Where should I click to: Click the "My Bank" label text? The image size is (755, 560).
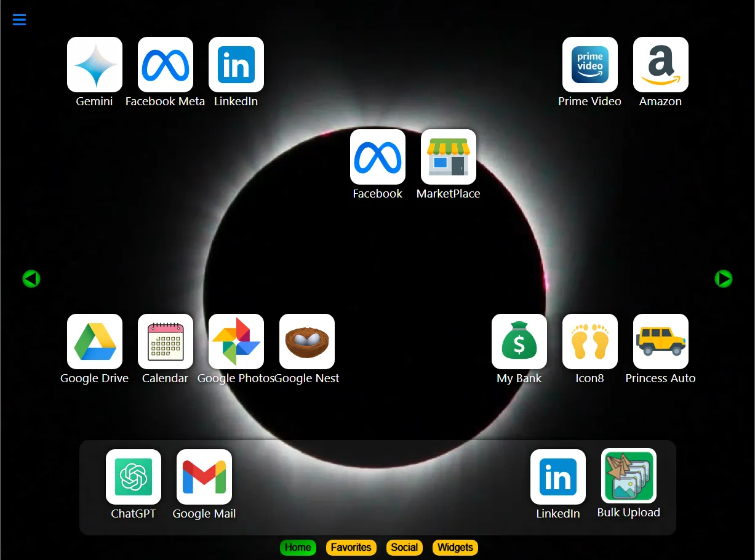519,378
